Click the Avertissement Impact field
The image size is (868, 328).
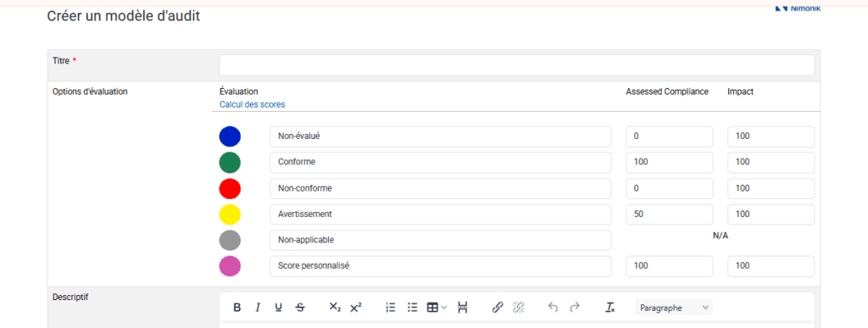771,214
